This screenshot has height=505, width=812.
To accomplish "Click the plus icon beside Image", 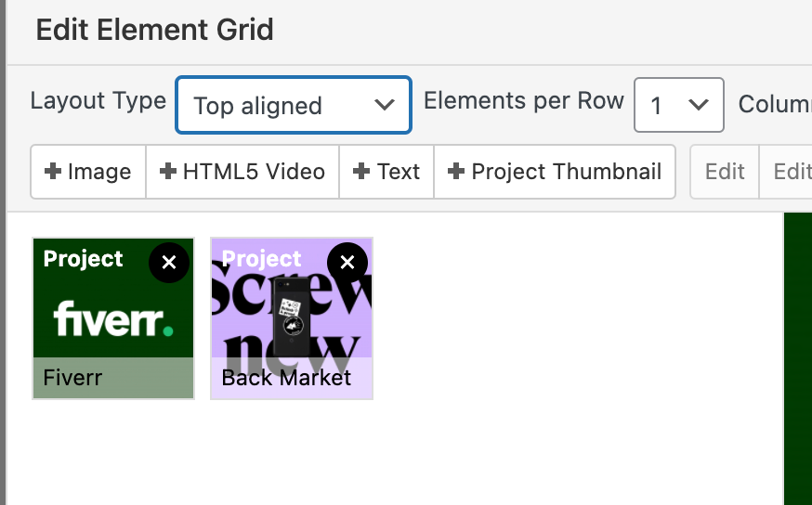I will (53, 172).
